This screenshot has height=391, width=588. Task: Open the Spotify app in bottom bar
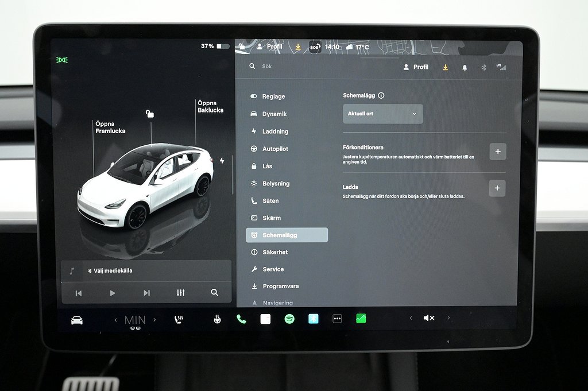[289, 319]
